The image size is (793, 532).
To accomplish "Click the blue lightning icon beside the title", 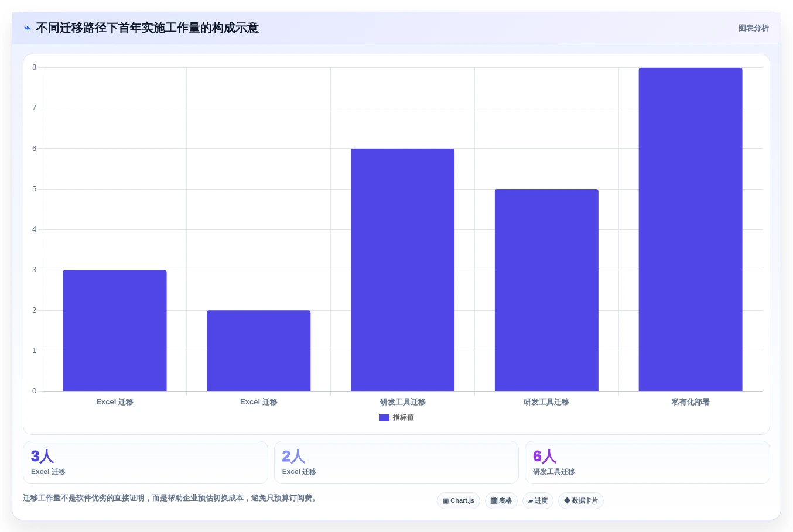I will [28, 28].
